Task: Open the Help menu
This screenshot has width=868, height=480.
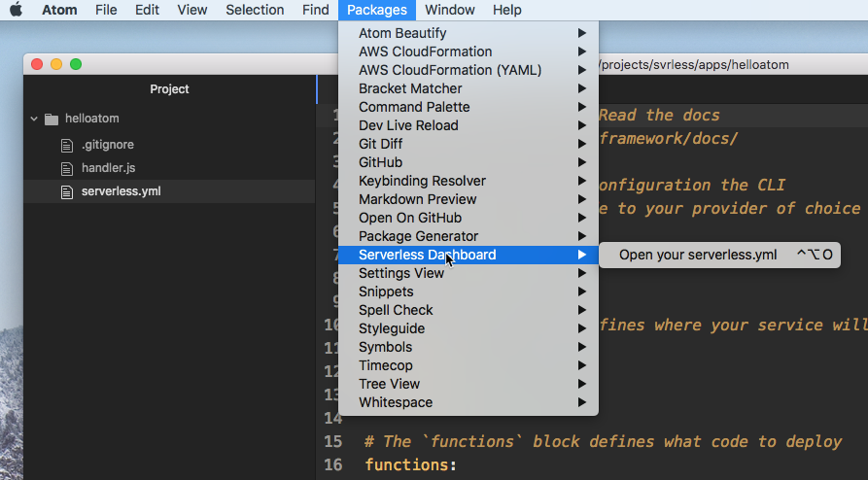Action: 506,10
